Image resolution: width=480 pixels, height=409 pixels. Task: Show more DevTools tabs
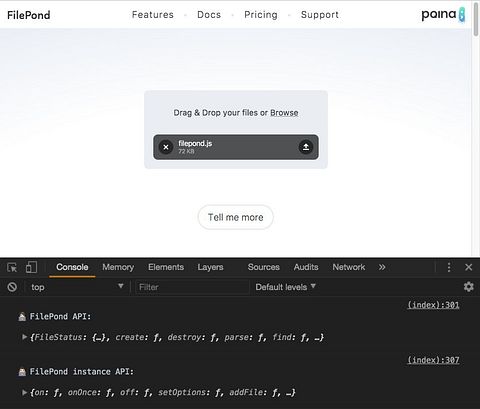click(x=382, y=267)
